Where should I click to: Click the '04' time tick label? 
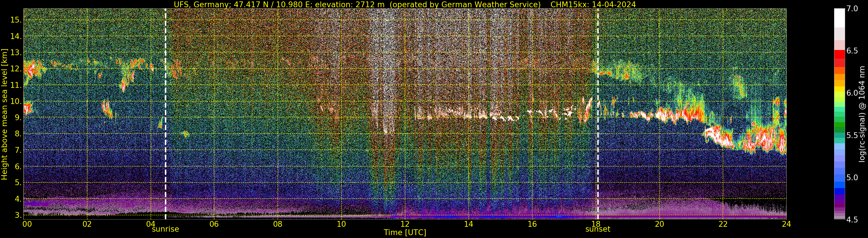coord(151,224)
